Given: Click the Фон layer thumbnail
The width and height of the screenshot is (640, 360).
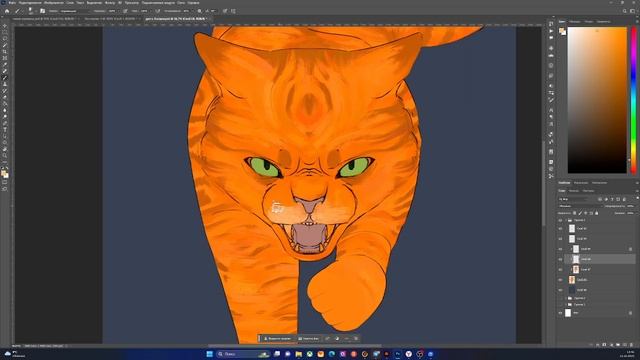Looking at the screenshot, I should pyautogui.click(x=568, y=313).
